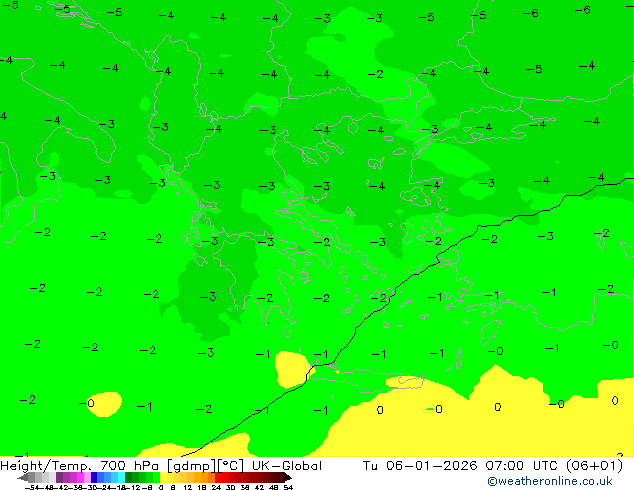Select the yellow 0-degree legend swatch
Screen dimensions: 634x490
[163, 477]
